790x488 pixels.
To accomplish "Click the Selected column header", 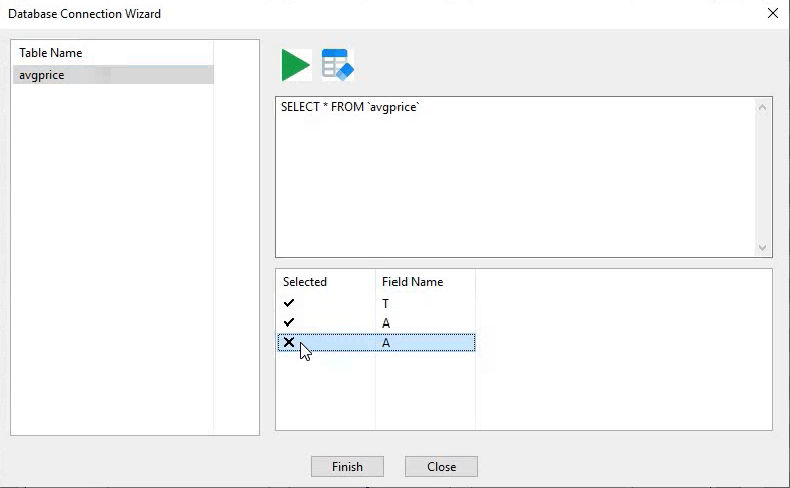I will [x=305, y=282].
